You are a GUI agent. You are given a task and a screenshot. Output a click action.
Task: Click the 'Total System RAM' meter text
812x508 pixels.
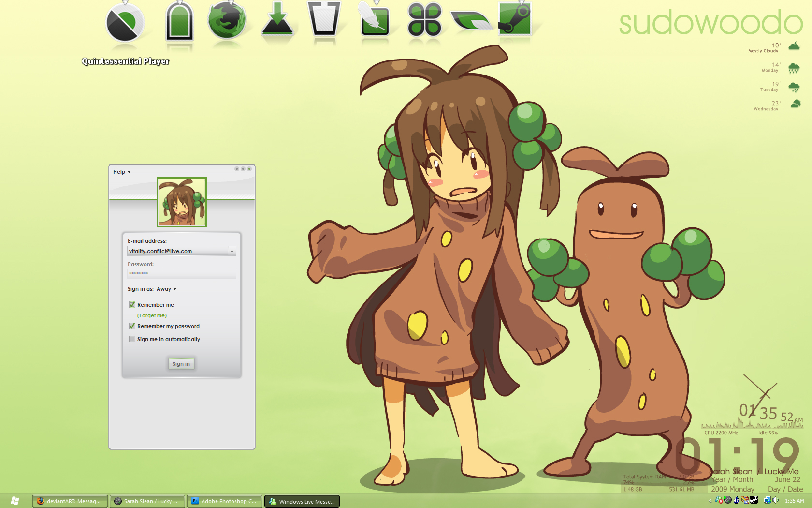coord(646,477)
